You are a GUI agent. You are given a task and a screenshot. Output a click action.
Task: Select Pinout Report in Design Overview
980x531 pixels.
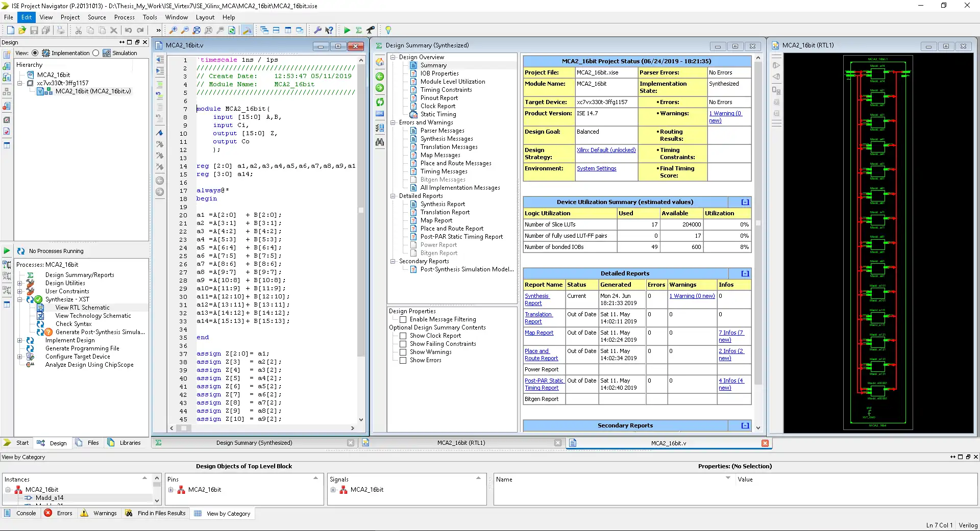[438, 98]
